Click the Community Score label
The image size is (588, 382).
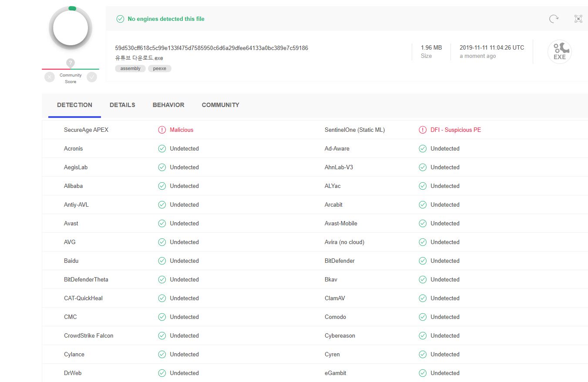click(71, 78)
